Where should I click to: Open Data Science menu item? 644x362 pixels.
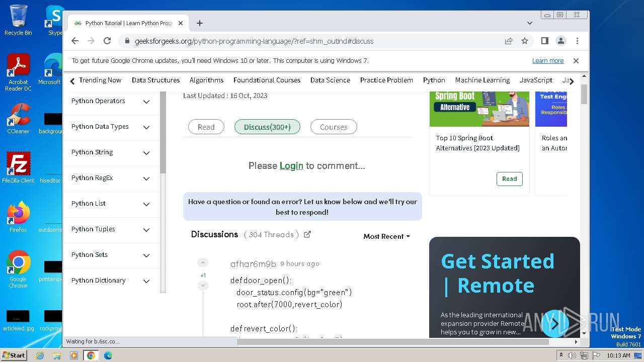pos(330,80)
